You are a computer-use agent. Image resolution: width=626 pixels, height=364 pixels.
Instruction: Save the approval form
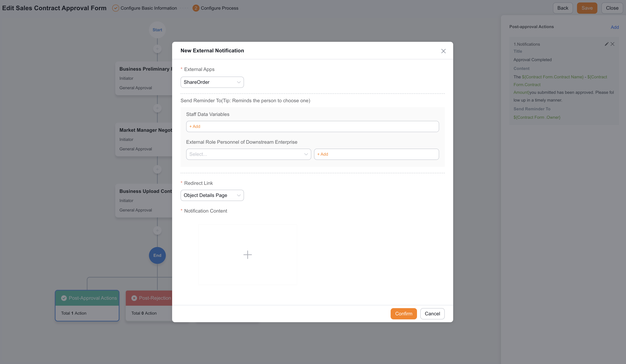[x=587, y=8]
